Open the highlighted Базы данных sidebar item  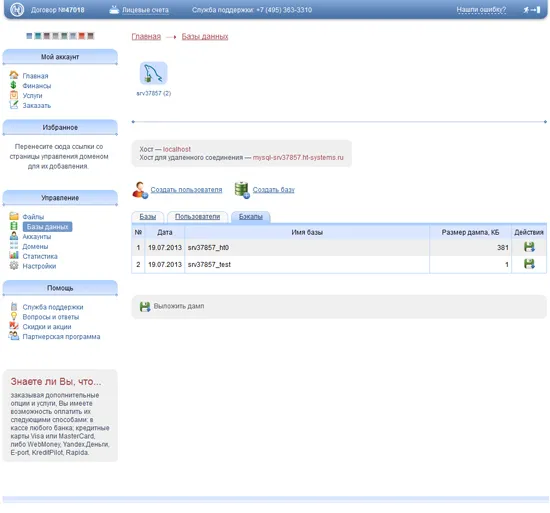point(47,227)
